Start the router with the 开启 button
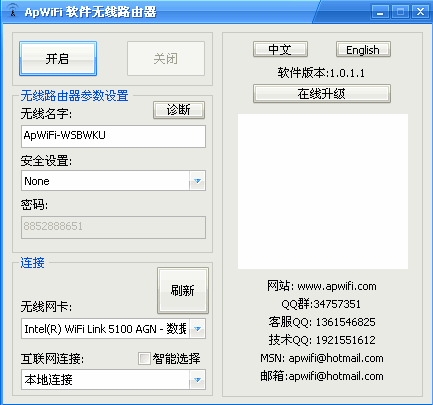The height and width of the screenshot is (405, 433). point(58,59)
